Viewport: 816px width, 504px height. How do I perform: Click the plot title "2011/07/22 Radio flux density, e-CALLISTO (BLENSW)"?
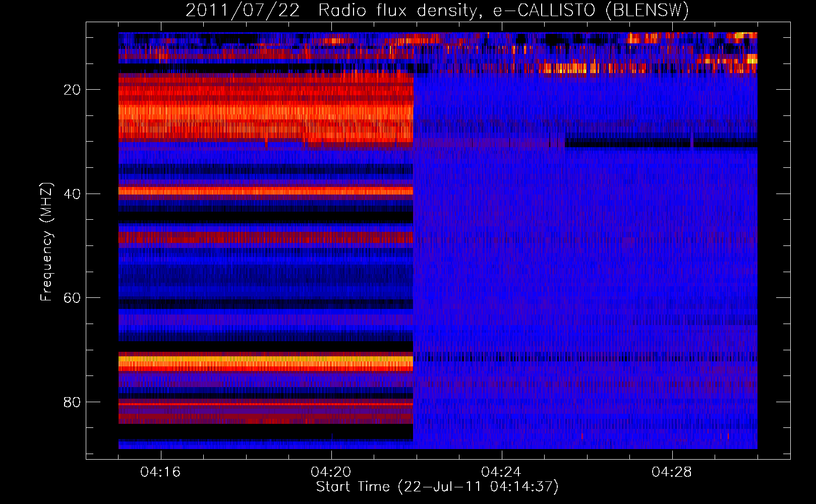tap(437, 11)
